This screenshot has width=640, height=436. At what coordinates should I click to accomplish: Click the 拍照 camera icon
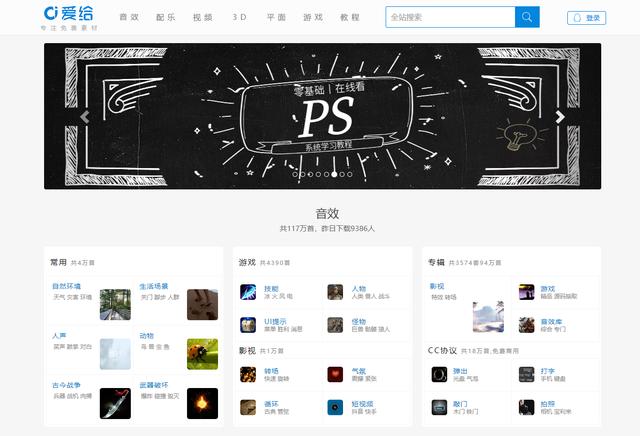[527, 407]
